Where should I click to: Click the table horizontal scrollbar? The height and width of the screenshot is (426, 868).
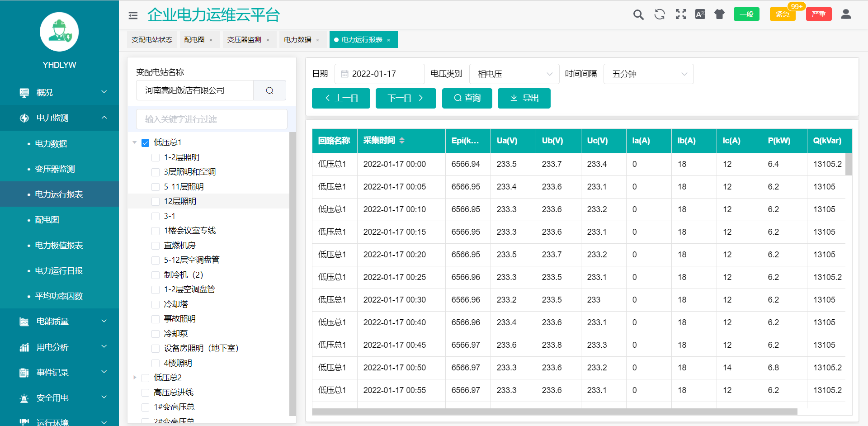click(x=554, y=412)
